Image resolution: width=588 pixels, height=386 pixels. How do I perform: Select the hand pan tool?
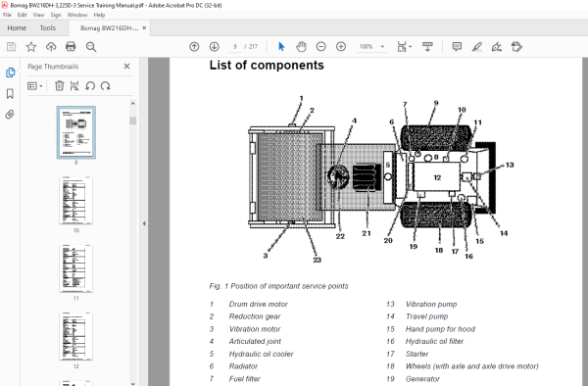[301, 47]
